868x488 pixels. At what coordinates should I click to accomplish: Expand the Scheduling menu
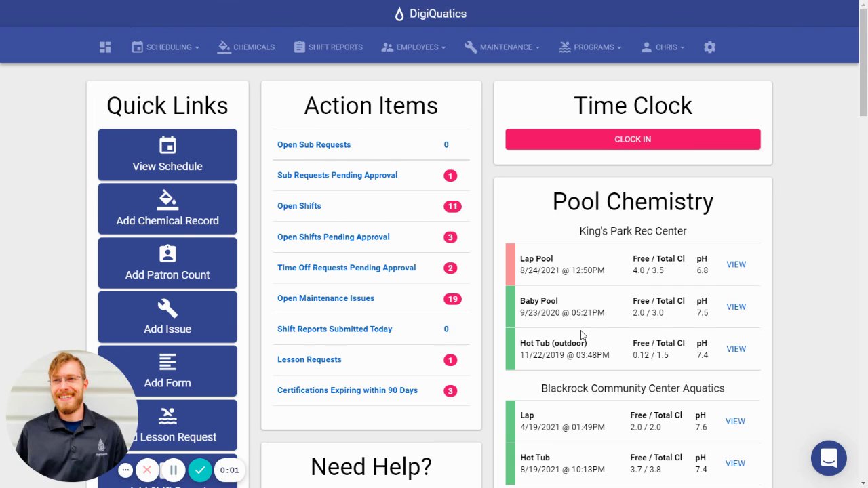165,47
